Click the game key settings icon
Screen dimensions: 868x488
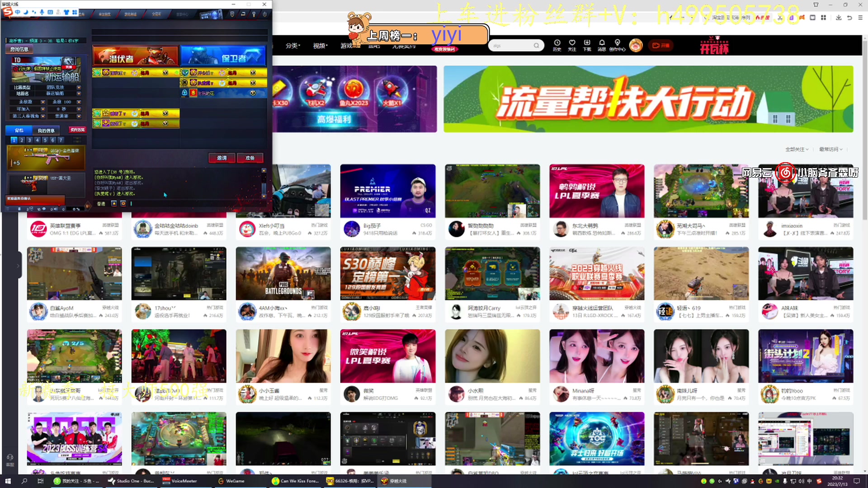[254, 14]
